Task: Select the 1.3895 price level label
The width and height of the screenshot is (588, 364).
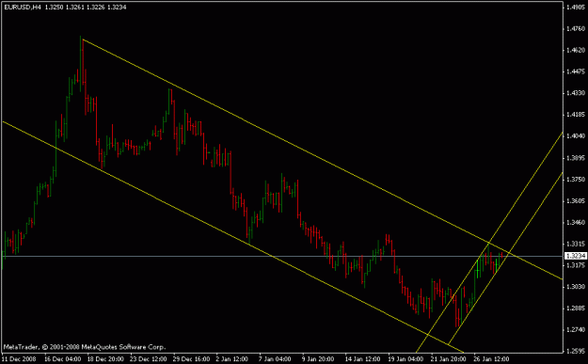Action: [576, 158]
